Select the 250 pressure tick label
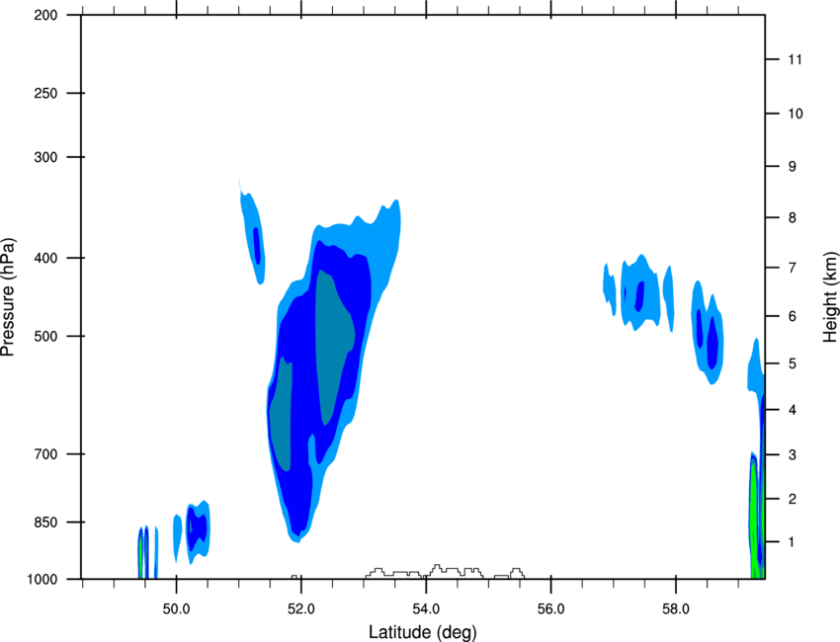840x642 pixels. pos(46,93)
